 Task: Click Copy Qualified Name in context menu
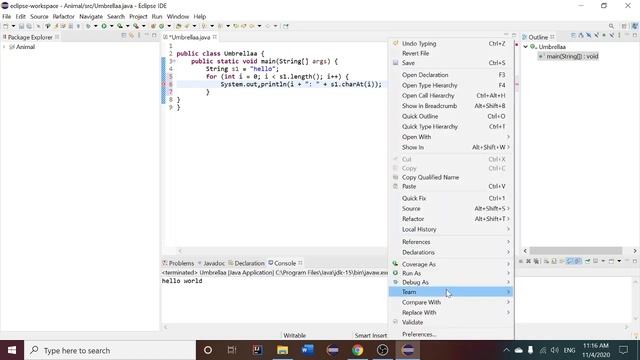point(451,177)
